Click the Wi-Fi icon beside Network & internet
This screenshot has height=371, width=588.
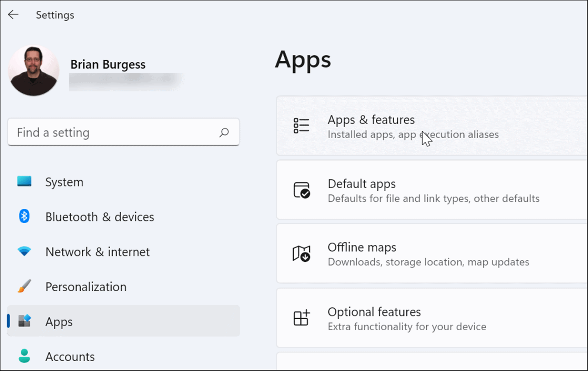[24, 251]
